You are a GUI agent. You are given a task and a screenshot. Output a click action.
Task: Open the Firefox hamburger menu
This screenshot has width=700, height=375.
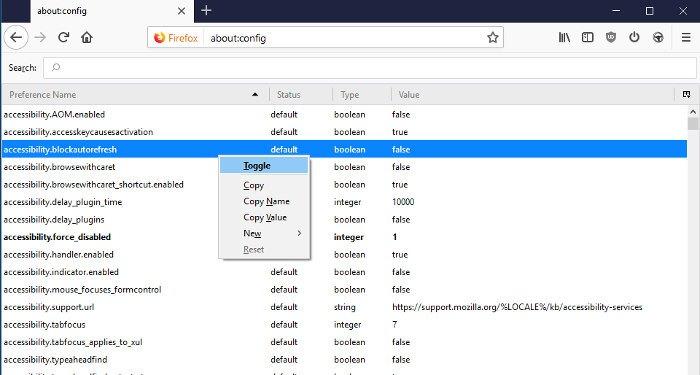pos(686,38)
